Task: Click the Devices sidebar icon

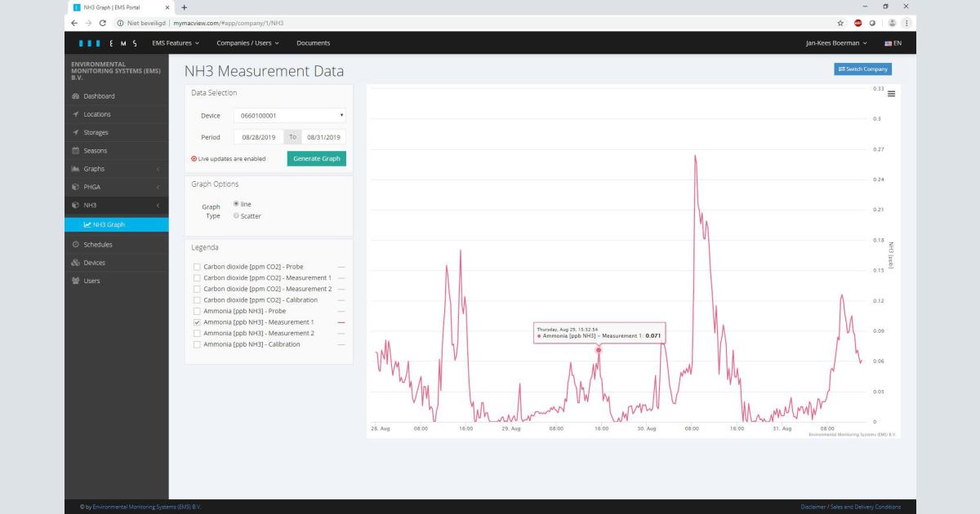Action: 74,262
